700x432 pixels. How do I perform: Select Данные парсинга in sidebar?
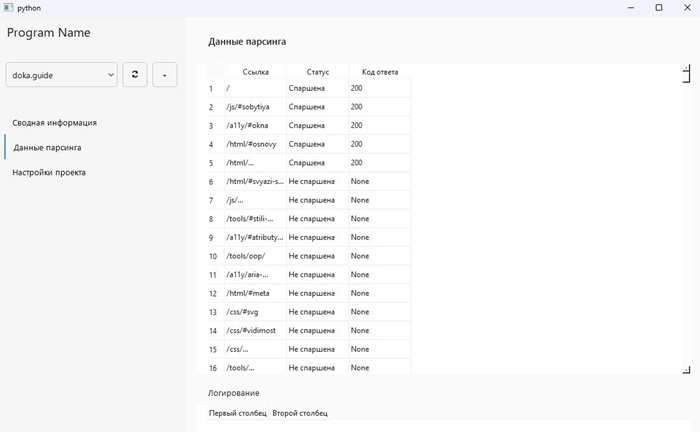coord(47,148)
